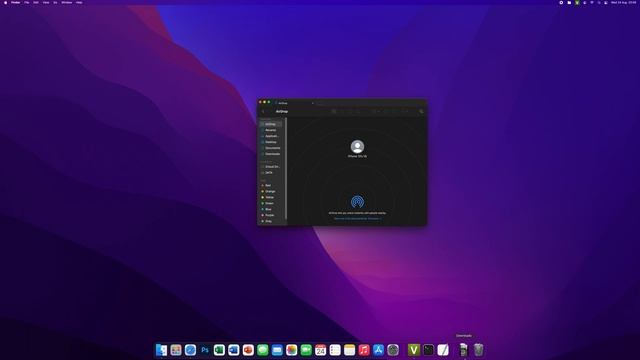Open the Trash in the Dock

click(478, 350)
